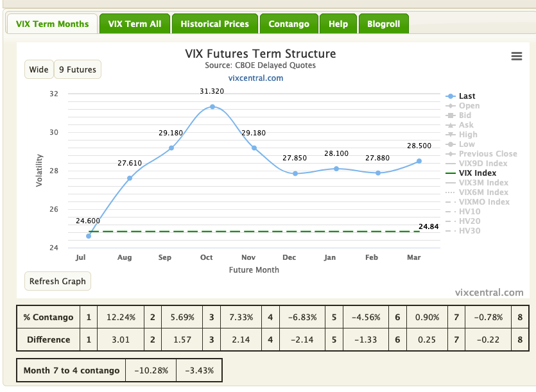Select the Wide chart button

point(39,69)
